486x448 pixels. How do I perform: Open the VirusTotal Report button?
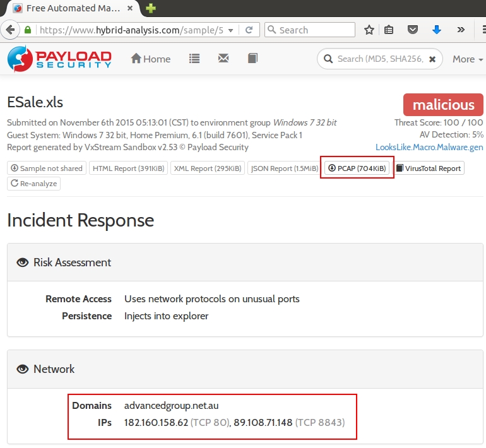pyautogui.click(x=429, y=168)
